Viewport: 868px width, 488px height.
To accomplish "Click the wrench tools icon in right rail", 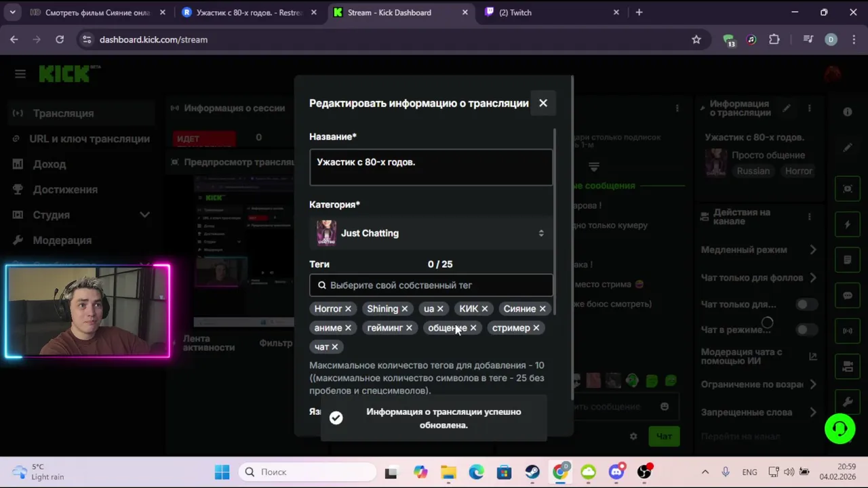I will [x=848, y=402].
